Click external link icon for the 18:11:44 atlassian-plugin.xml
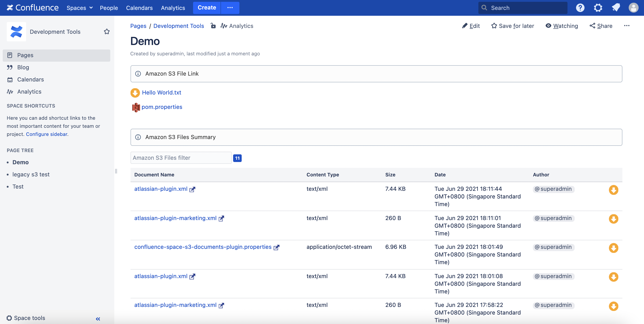This screenshot has height=324, width=644. [192, 189]
